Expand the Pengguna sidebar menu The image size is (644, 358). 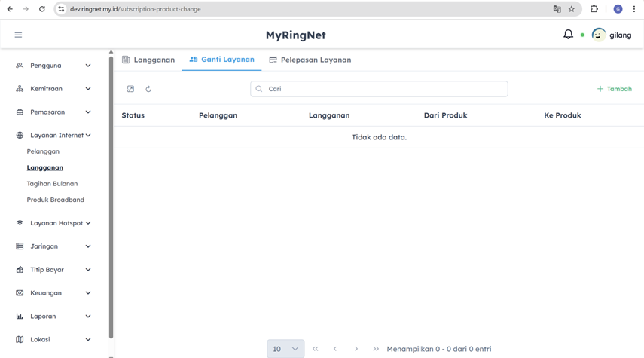(53, 66)
